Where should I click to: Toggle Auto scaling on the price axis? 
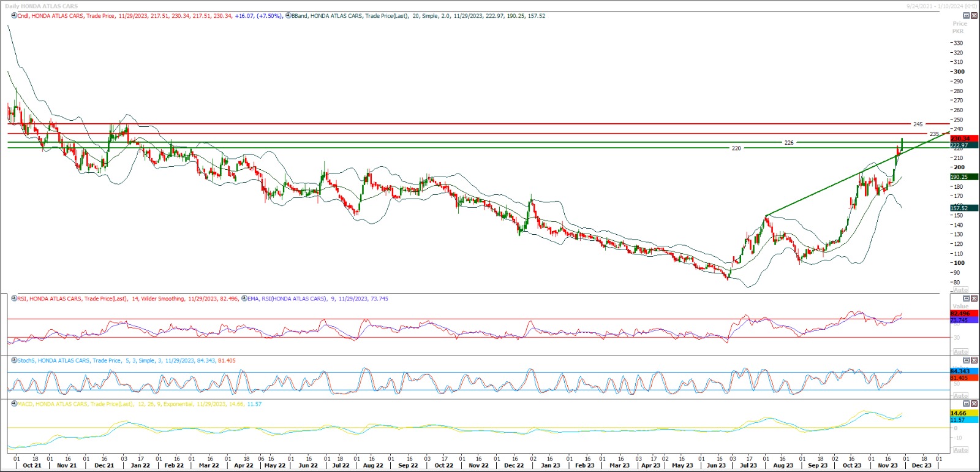tap(960, 290)
